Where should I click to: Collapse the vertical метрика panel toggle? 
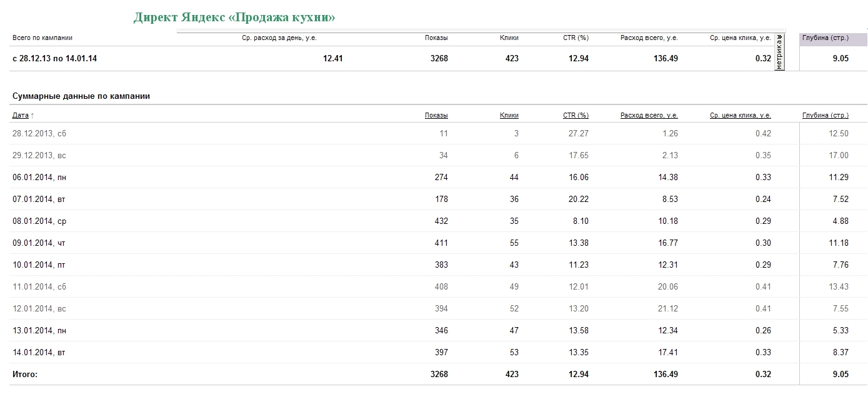[779, 53]
